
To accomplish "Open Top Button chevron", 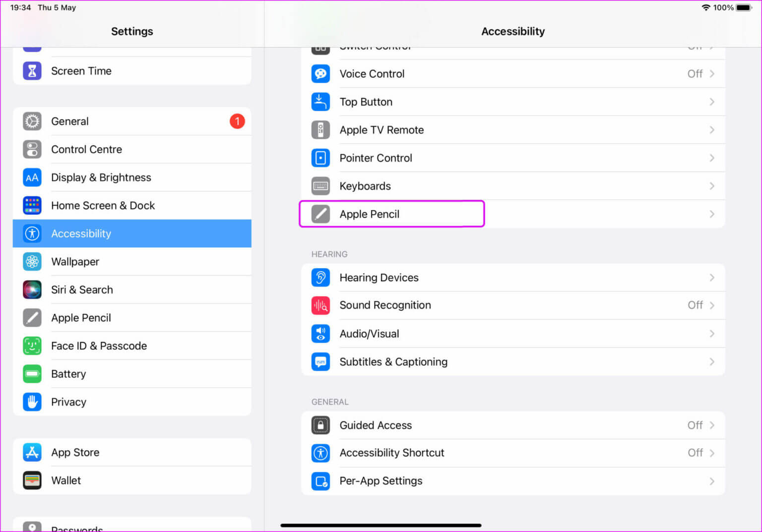I will 712,102.
